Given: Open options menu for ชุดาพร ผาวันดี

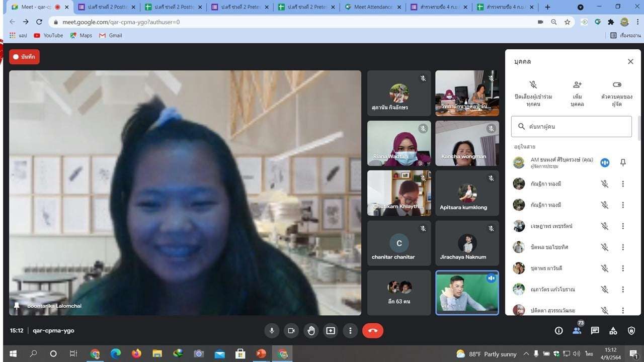Looking at the screenshot, I should 623,268.
